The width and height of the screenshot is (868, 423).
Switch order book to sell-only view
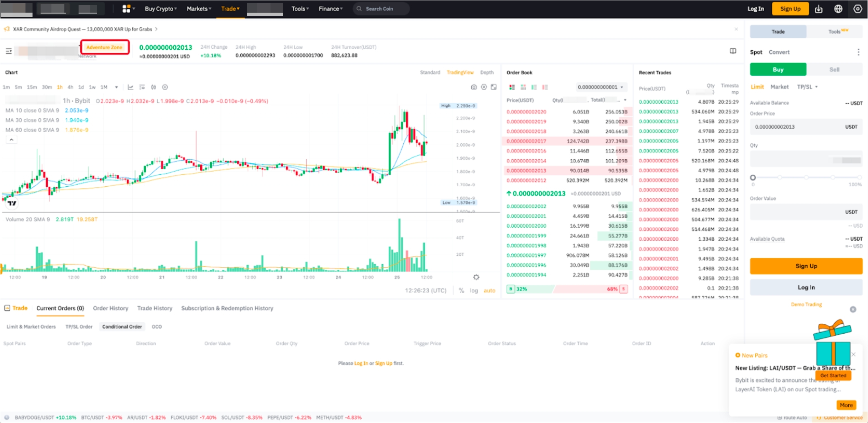coord(545,87)
